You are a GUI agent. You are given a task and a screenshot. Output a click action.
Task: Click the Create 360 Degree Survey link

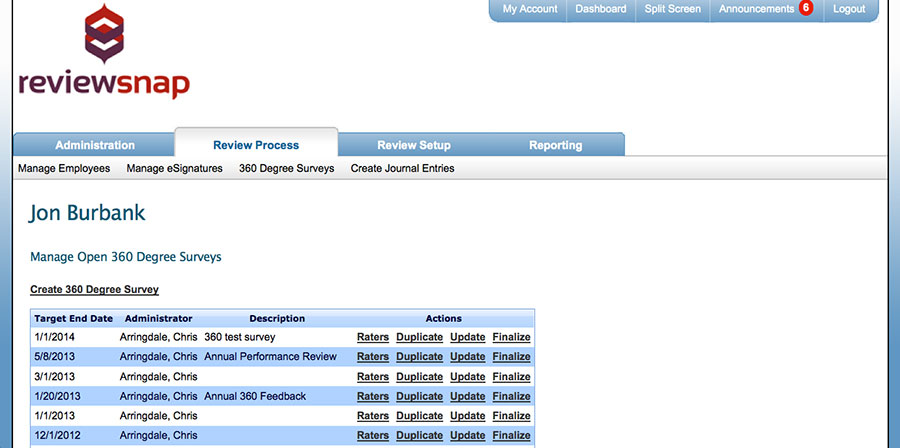94,290
